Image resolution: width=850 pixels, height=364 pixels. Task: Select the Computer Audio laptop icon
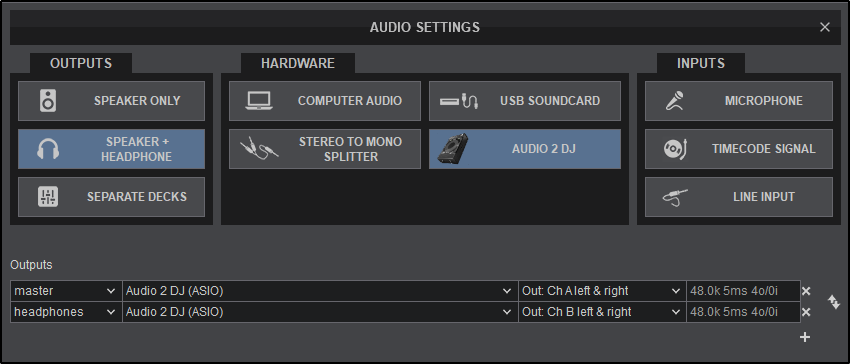259,101
